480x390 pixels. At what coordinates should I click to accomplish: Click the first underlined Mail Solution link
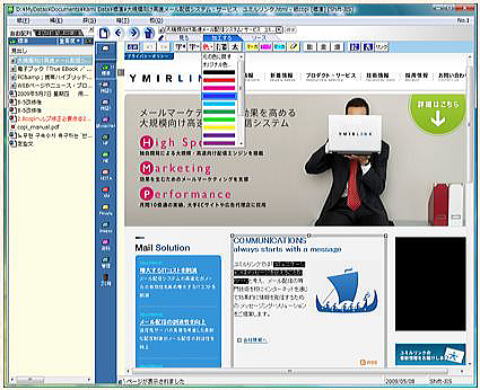(169, 270)
